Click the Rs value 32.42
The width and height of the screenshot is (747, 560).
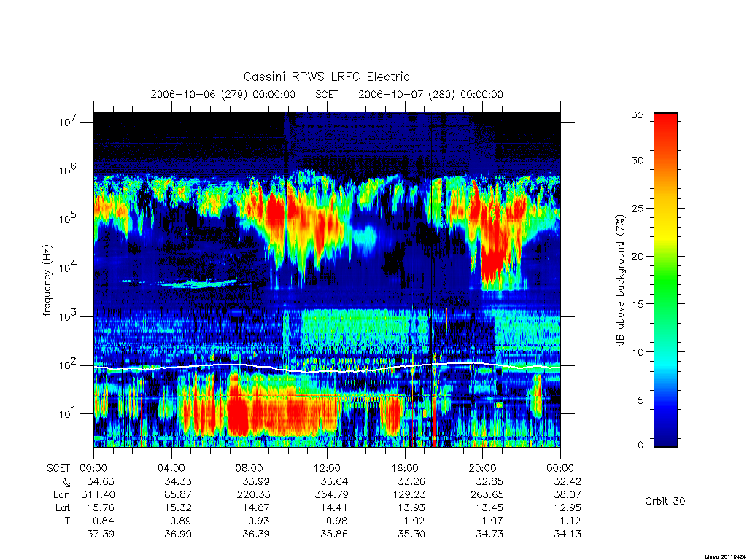[568, 481]
